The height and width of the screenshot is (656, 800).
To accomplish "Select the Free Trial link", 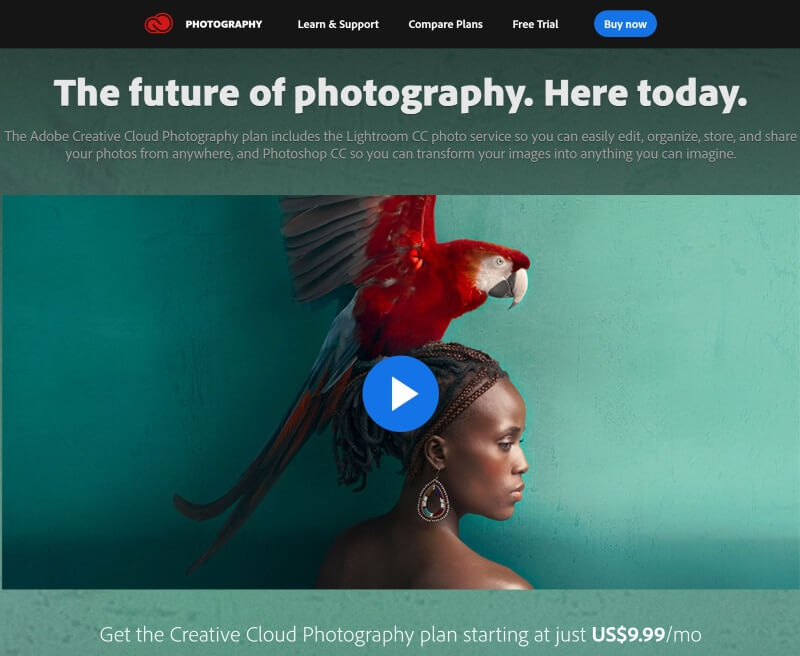I will point(535,24).
